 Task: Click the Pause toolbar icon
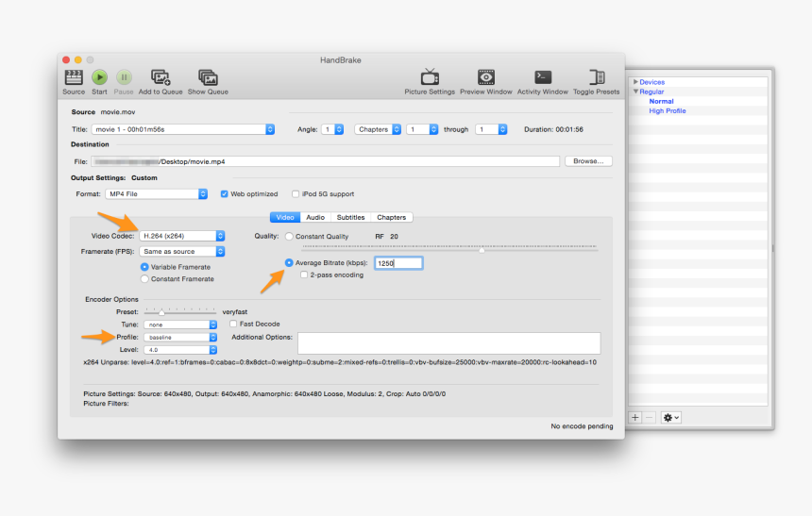pyautogui.click(x=124, y=77)
